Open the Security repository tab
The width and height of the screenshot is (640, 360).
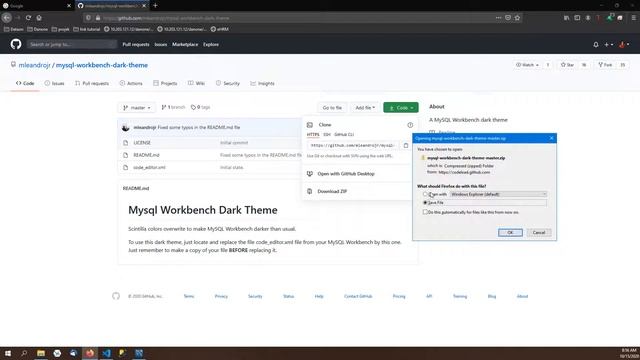(228, 83)
